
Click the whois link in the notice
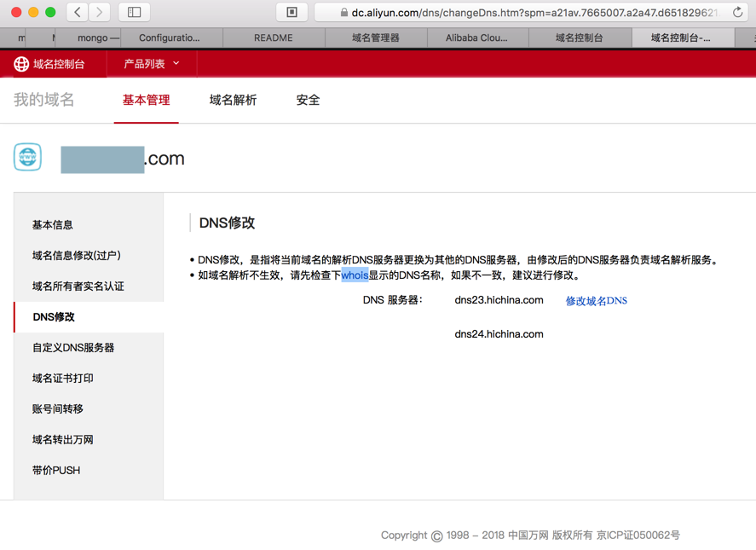355,275
